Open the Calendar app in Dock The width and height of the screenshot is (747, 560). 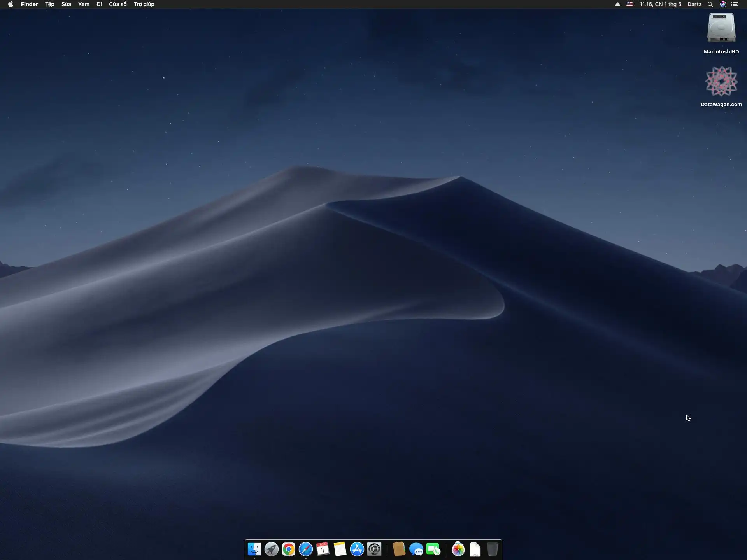323,549
